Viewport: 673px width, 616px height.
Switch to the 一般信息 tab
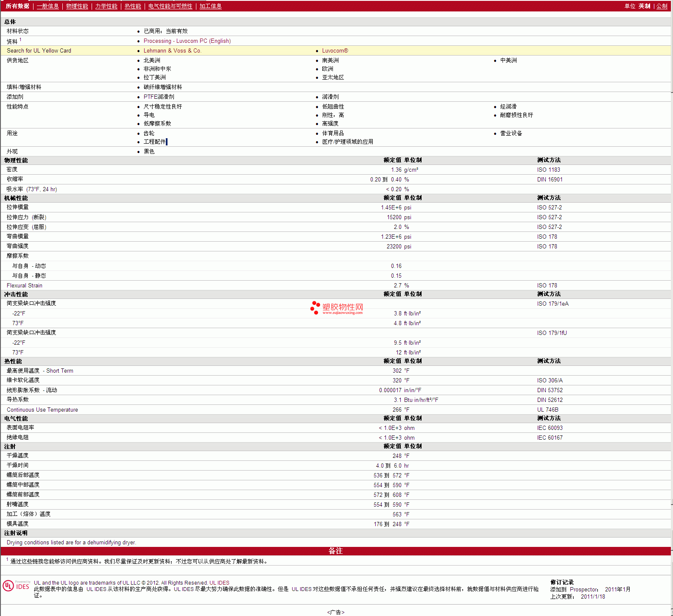[x=47, y=6]
